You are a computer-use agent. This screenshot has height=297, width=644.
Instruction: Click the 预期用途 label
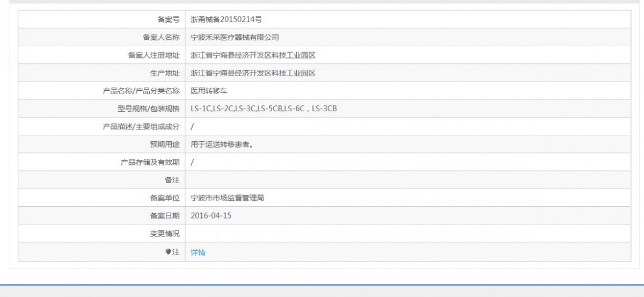[x=165, y=144]
